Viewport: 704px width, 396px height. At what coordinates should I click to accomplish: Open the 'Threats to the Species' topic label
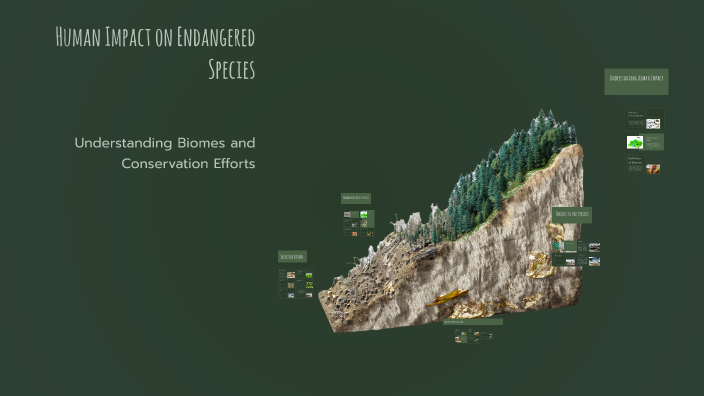572,215
